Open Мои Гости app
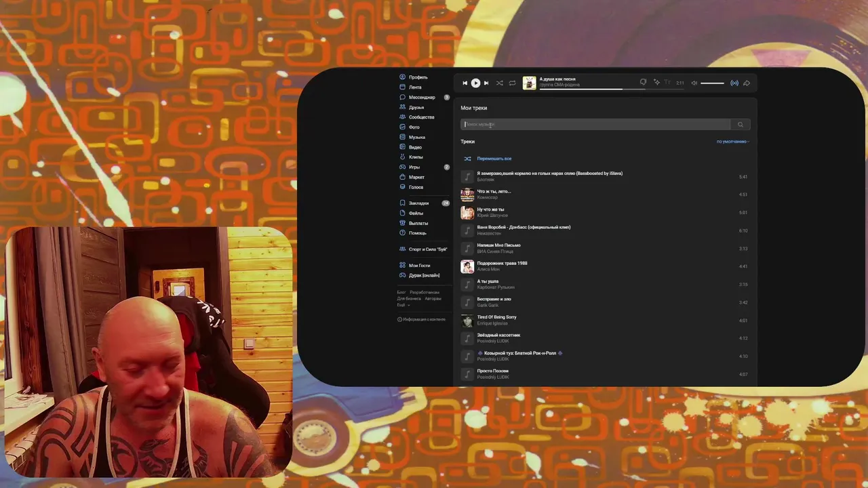The height and width of the screenshot is (488, 868). (419, 266)
